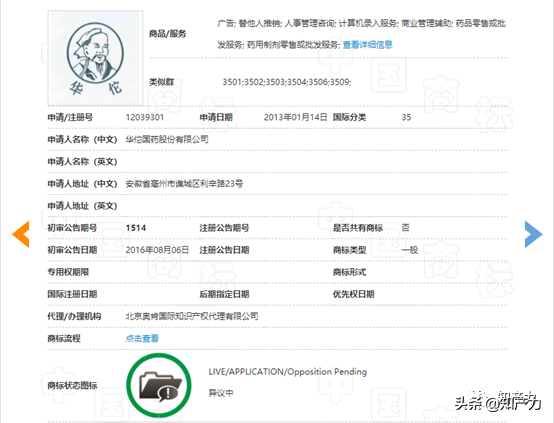Click the 是否共有商标 label
The width and height of the screenshot is (554, 423).
[358, 228]
